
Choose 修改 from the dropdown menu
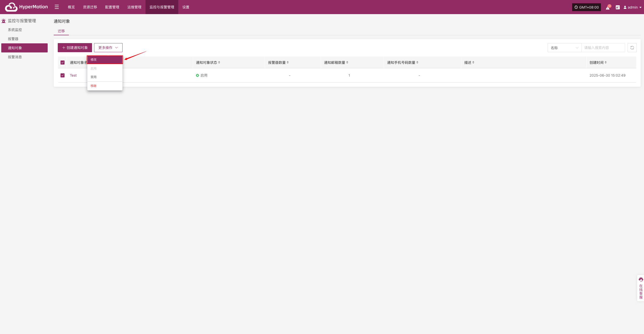[x=105, y=60]
